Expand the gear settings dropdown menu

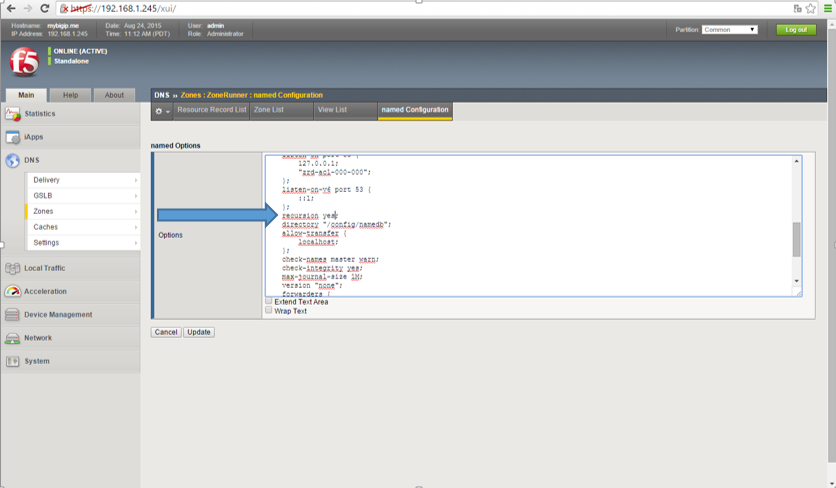coord(162,111)
